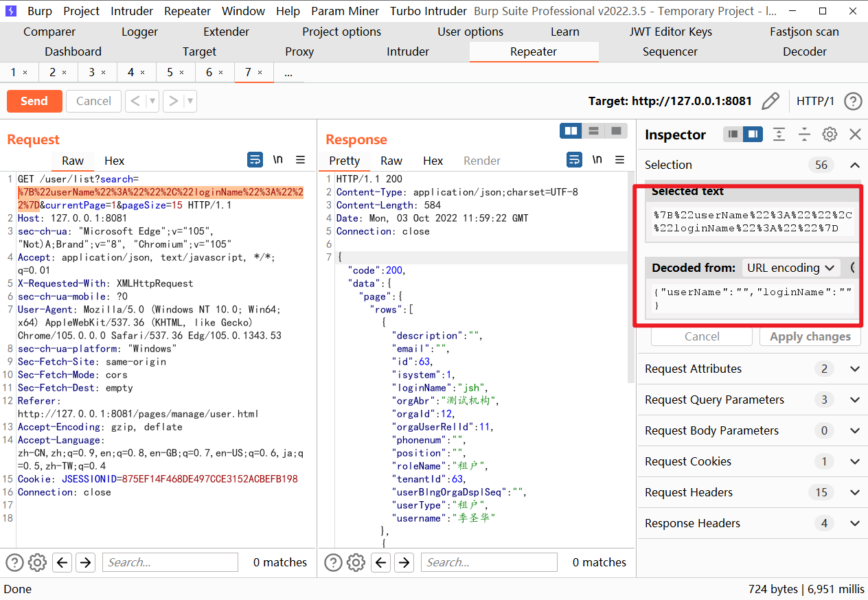
Task: Collapse the Selection section in Inspector
Action: (855, 165)
